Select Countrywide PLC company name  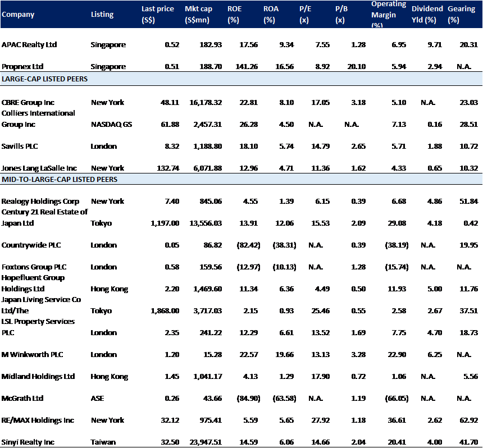click(31, 245)
